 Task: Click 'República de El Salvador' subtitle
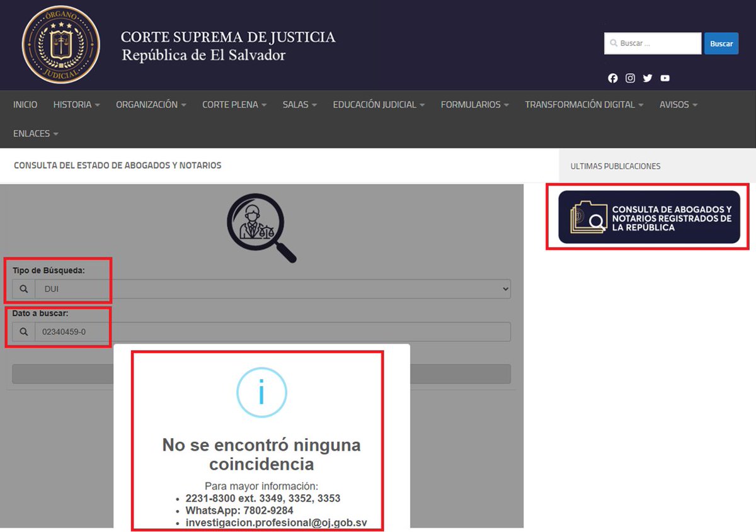pos(203,55)
